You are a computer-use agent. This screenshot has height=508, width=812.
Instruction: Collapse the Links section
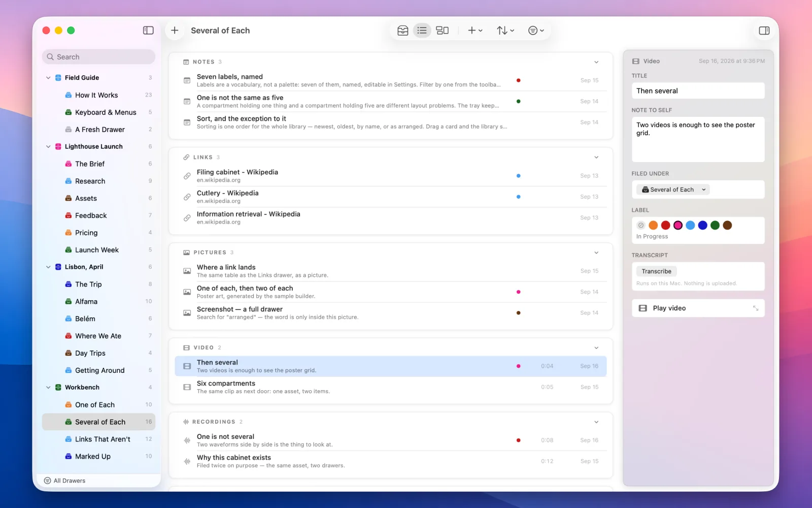click(596, 157)
